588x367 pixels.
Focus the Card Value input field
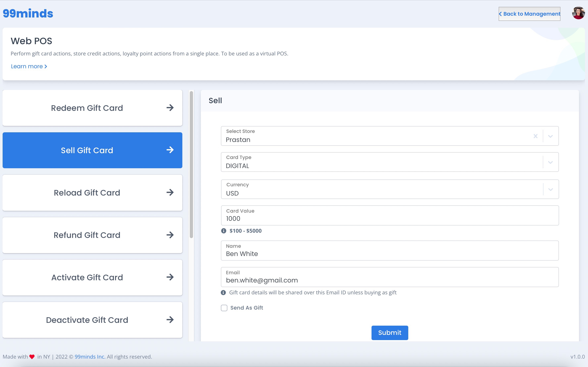390,216
